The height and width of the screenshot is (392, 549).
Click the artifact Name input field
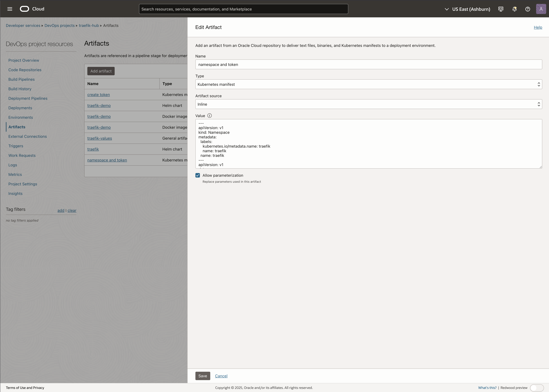(369, 64)
